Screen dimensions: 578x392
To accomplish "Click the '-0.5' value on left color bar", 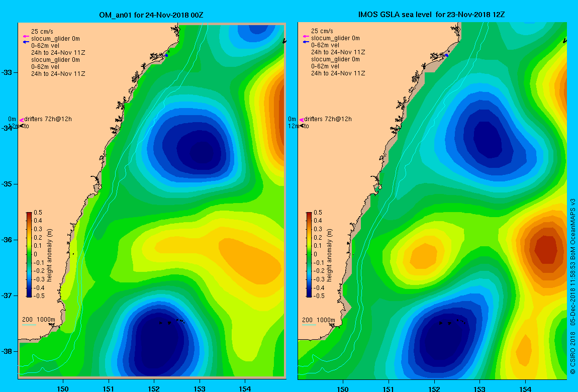I will point(39,296).
